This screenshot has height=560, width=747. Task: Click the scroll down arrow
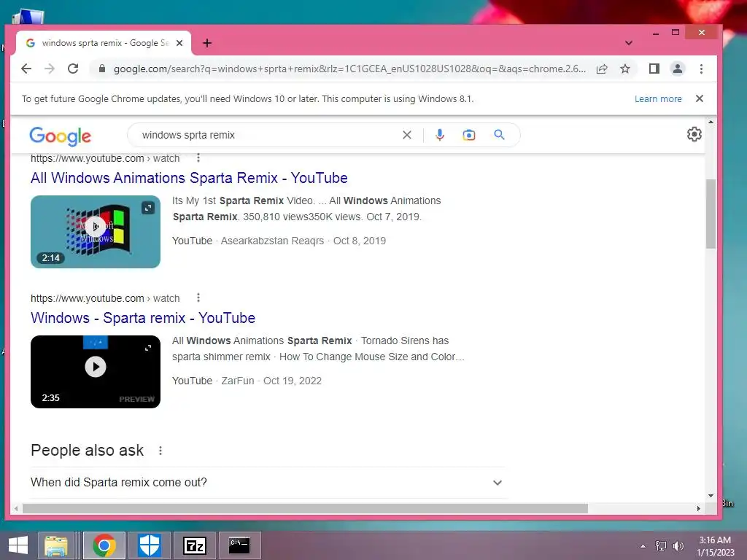tap(711, 496)
